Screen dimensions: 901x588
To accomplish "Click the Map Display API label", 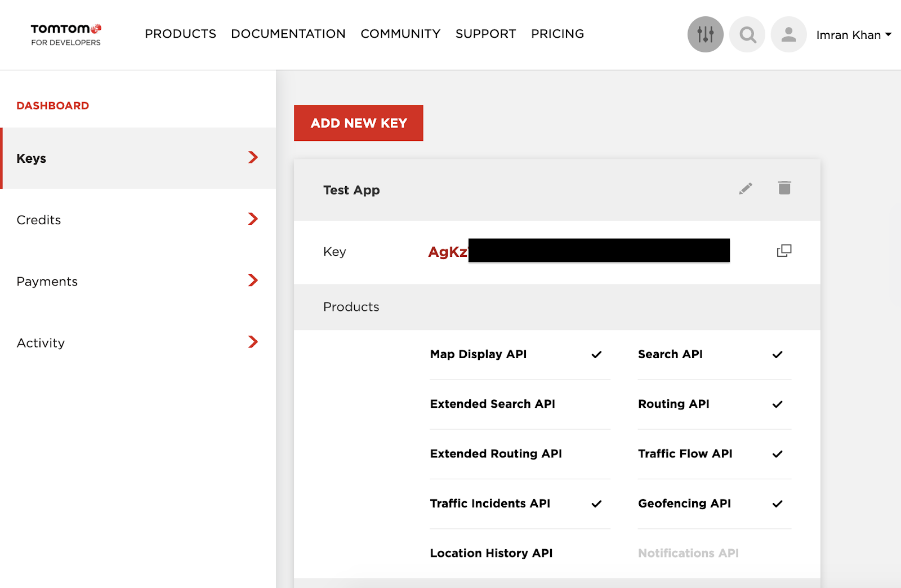I will pos(479,354).
